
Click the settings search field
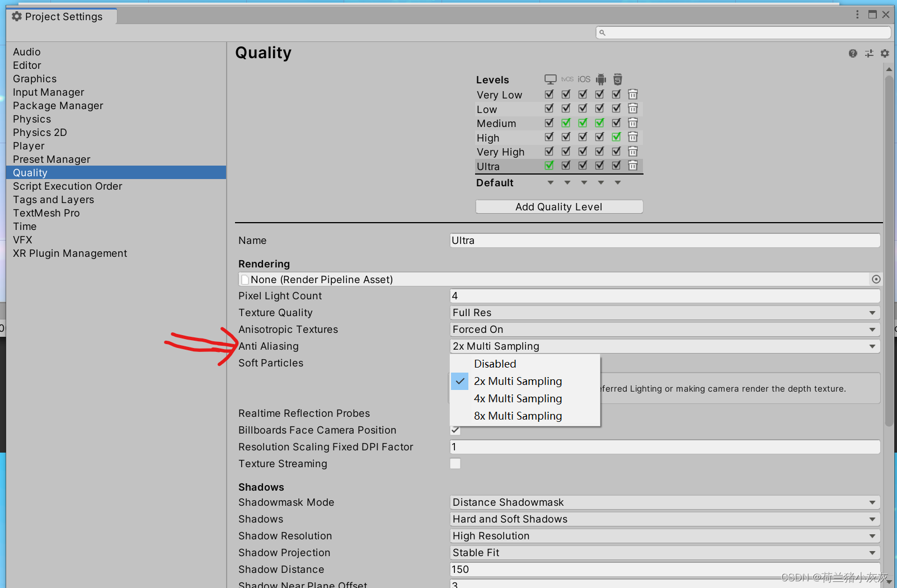pos(743,32)
